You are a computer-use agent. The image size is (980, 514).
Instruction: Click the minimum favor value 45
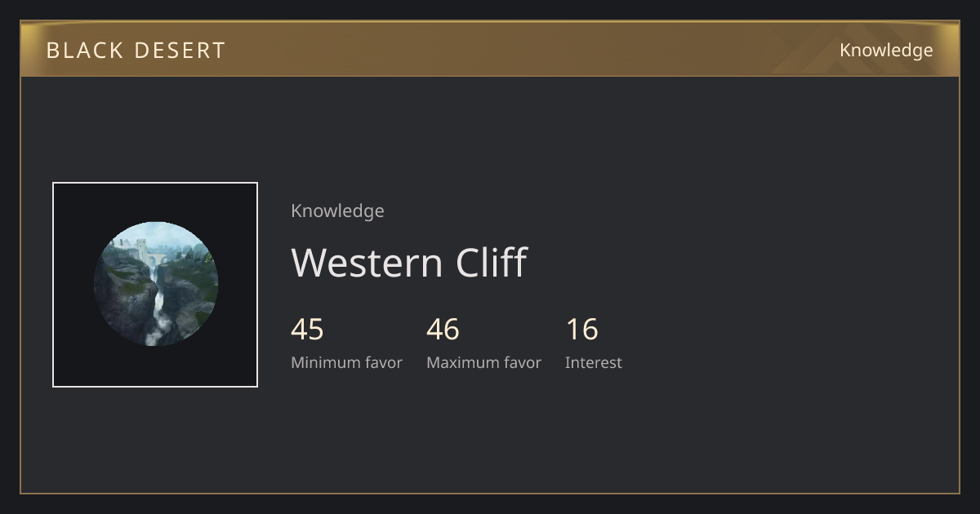point(307,330)
